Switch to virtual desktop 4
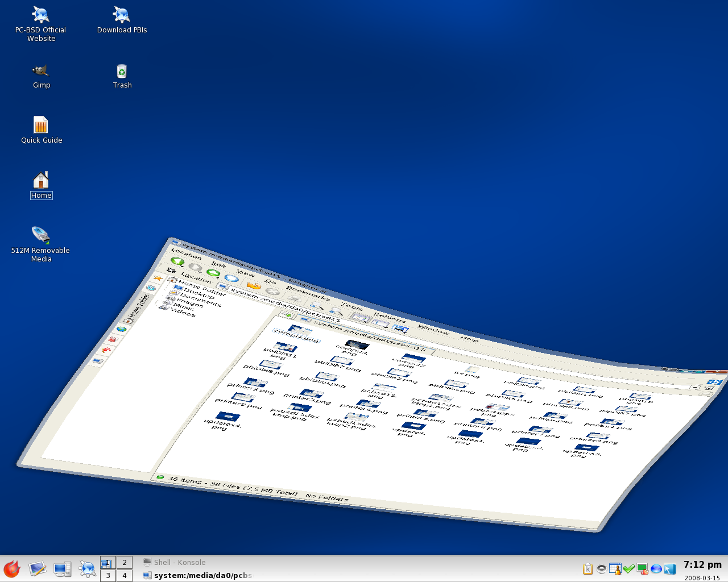This screenshot has height=582, width=728. coord(125,575)
